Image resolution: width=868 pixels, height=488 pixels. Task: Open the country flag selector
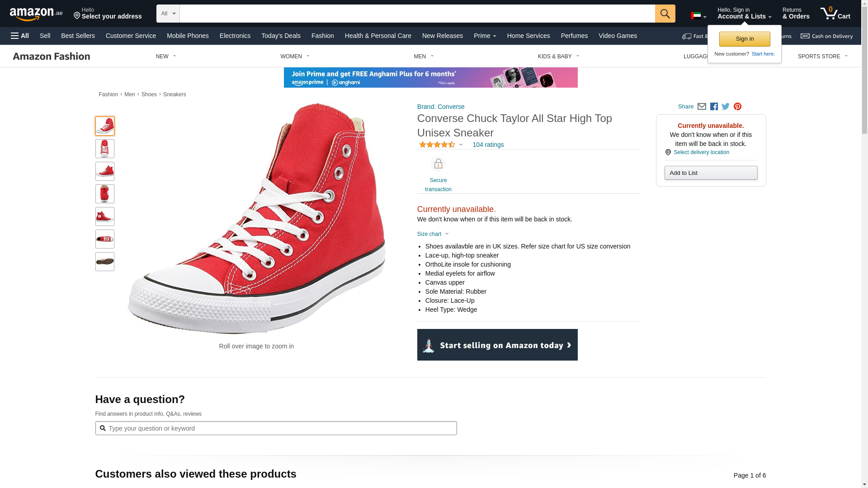(698, 16)
